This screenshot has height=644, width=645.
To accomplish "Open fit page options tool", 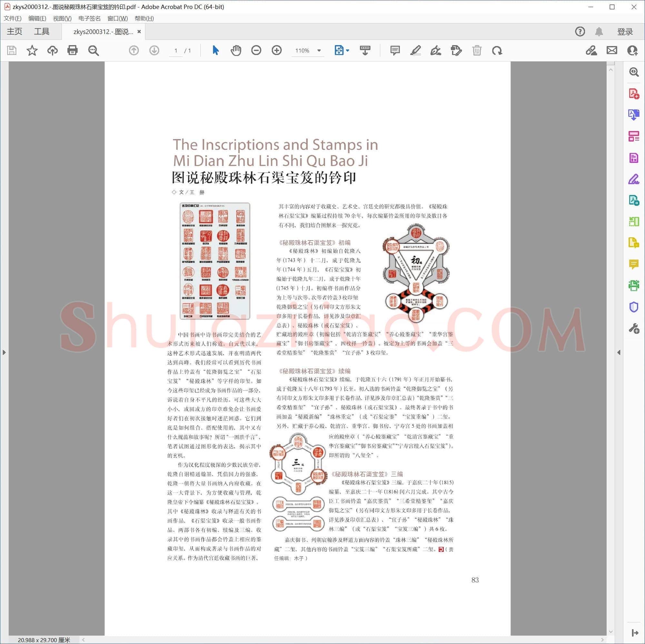I will click(x=339, y=51).
